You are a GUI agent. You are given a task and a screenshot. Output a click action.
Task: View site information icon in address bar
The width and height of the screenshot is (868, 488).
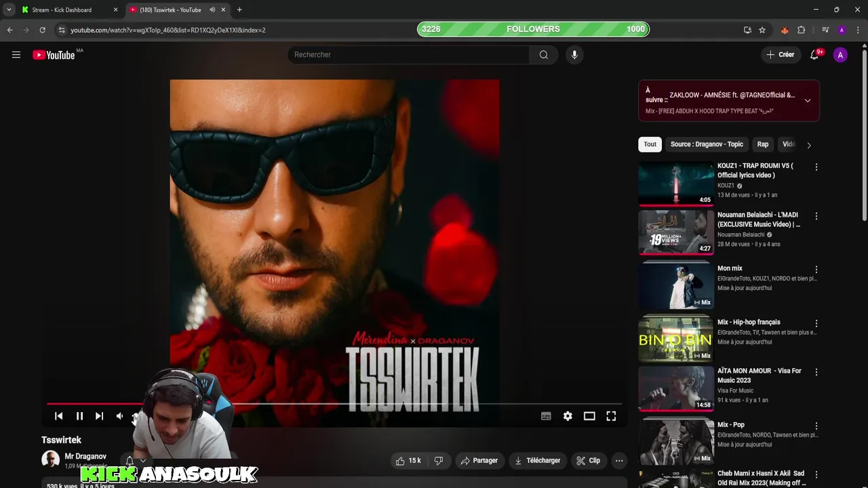(62, 30)
